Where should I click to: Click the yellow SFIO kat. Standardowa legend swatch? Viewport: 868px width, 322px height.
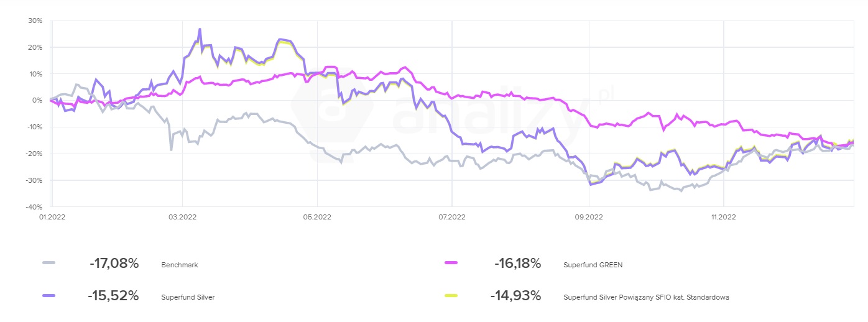click(x=451, y=297)
